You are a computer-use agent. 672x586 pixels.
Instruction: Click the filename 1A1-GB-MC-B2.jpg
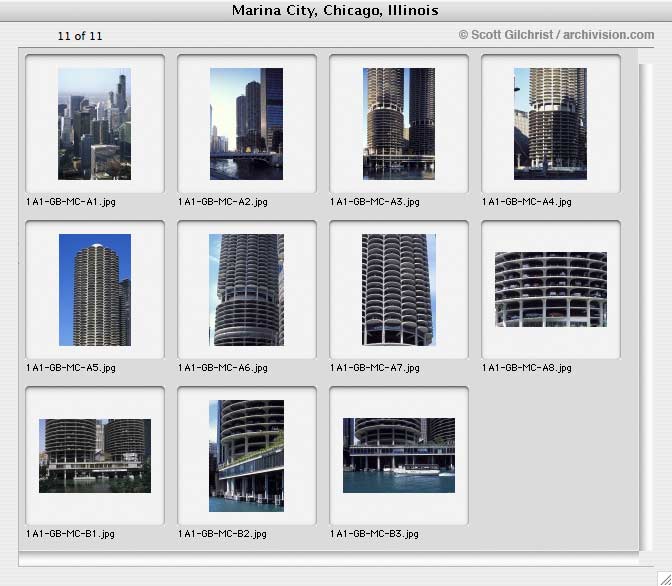click(x=222, y=534)
